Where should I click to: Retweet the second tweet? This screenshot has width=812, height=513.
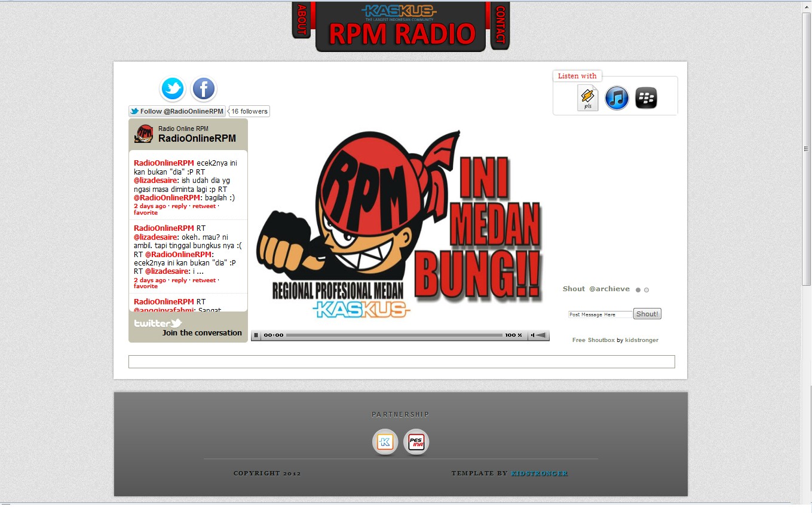(204, 280)
